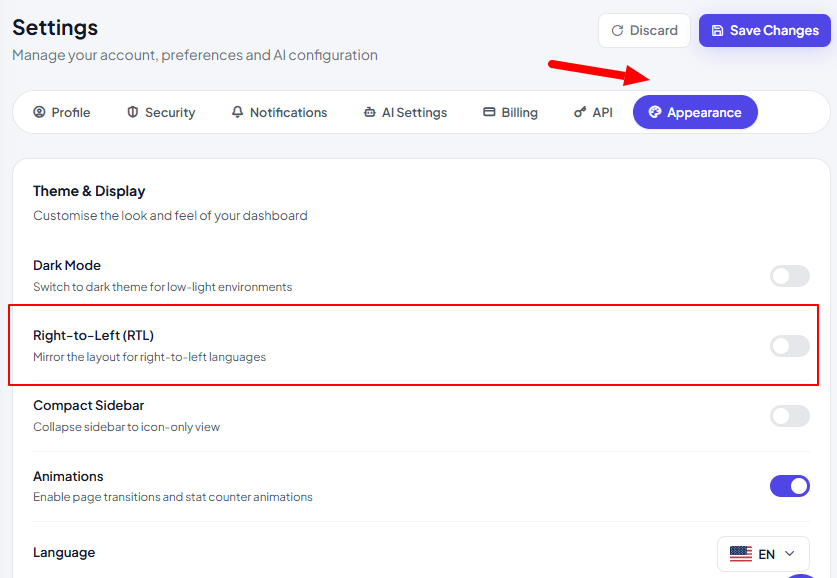
Task: Click the Animations label
Action: pos(68,476)
